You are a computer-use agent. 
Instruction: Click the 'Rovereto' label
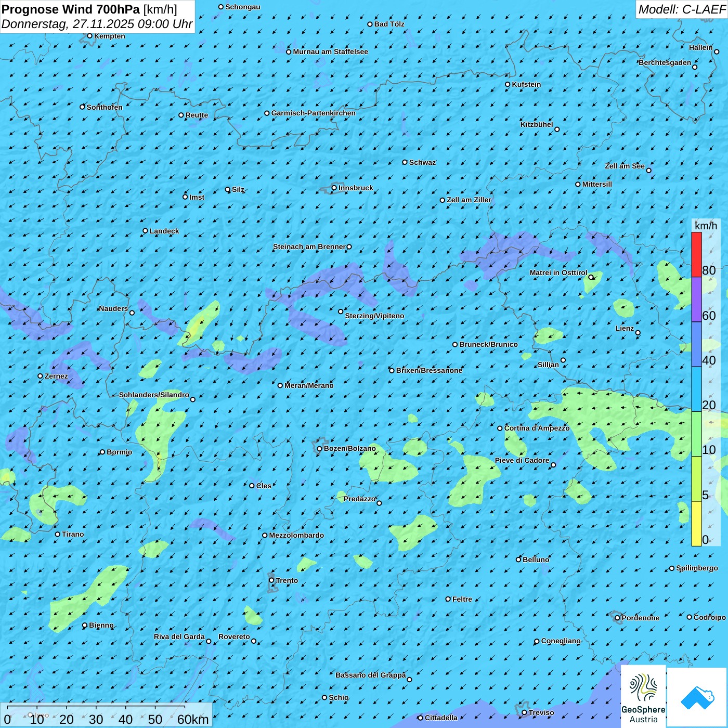[234, 637]
